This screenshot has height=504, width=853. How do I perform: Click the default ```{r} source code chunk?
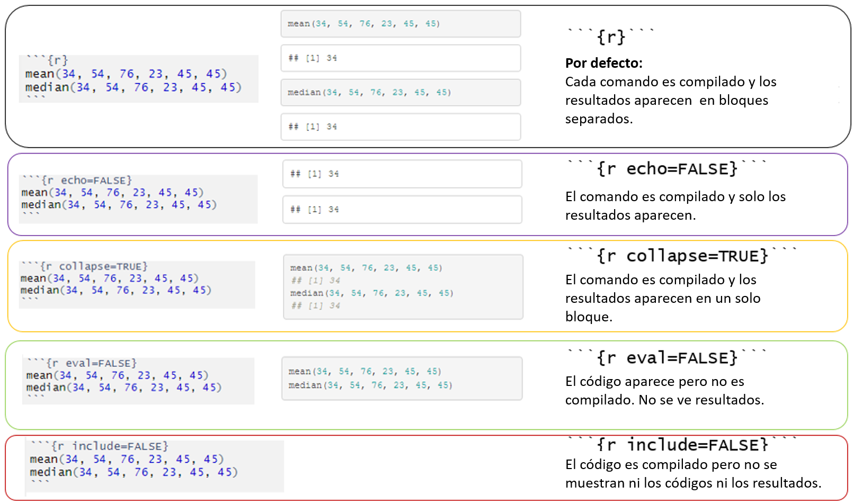pyautogui.click(x=139, y=79)
